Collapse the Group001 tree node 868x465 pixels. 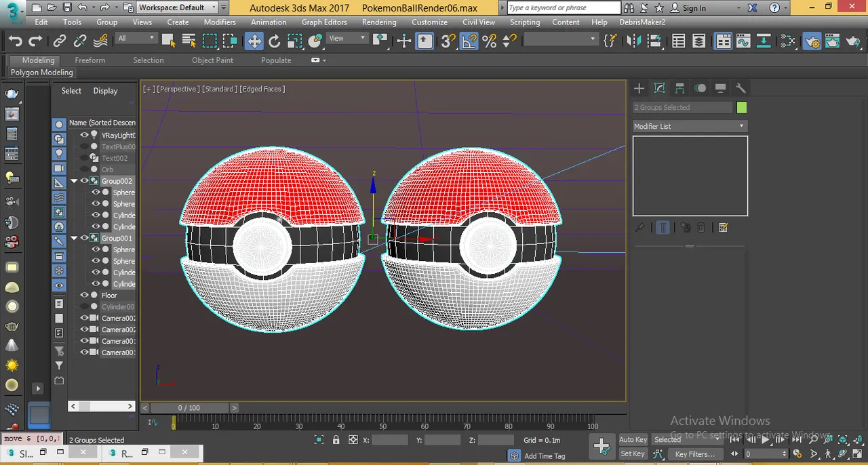coord(75,238)
